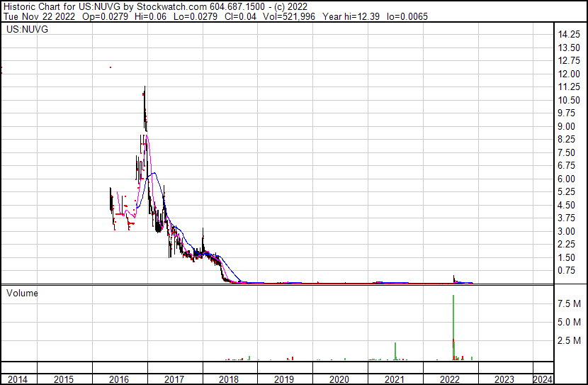Click the 7.5 M volume axis label
The width and height of the screenshot is (588, 385).
[x=569, y=303]
